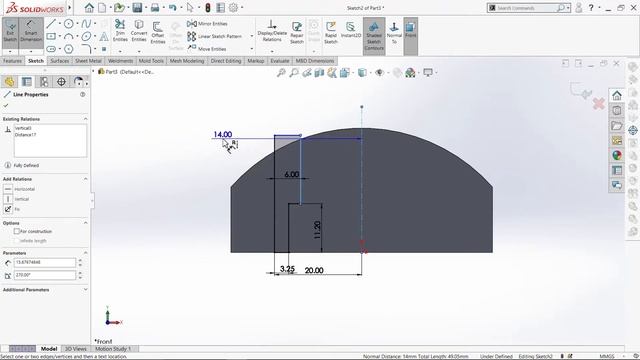The height and width of the screenshot is (360, 640).
Task: Click Repair Sketch
Action: [x=297, y=33]
